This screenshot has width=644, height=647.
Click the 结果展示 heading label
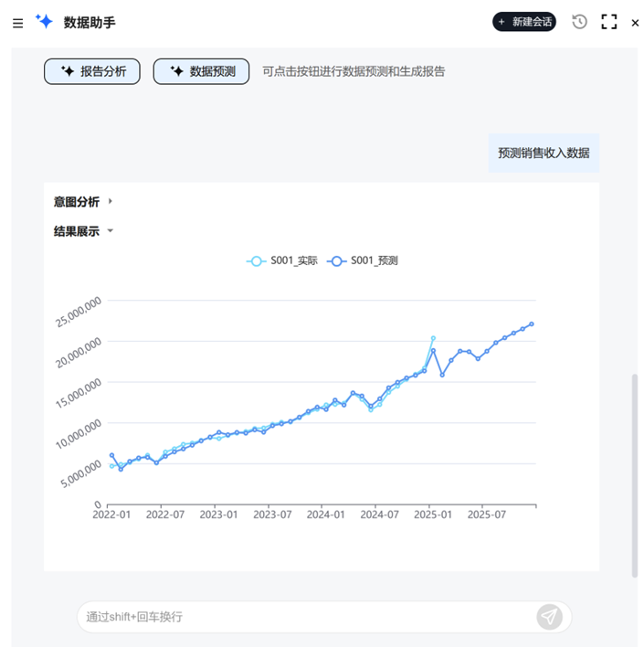[x=77, y=231]
